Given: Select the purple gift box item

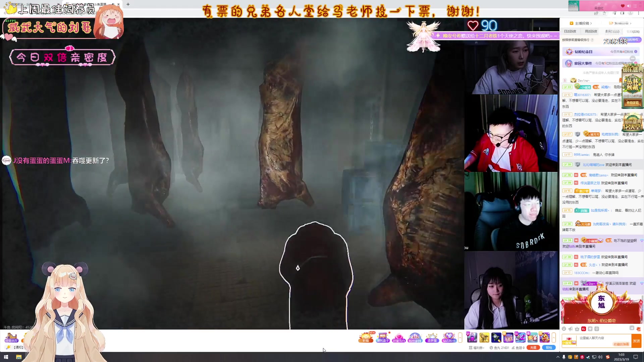Looking at the screenshot, I should click(508, 337).
